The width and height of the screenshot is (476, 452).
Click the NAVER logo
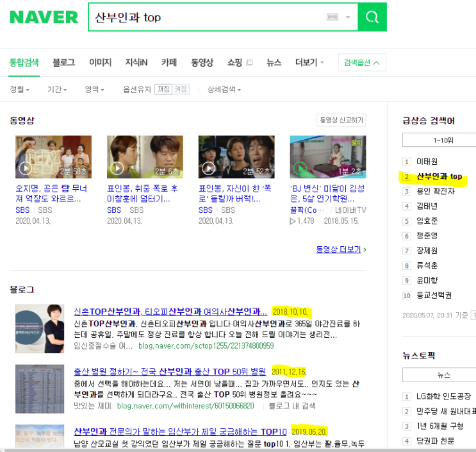click(x=44, y=17)
